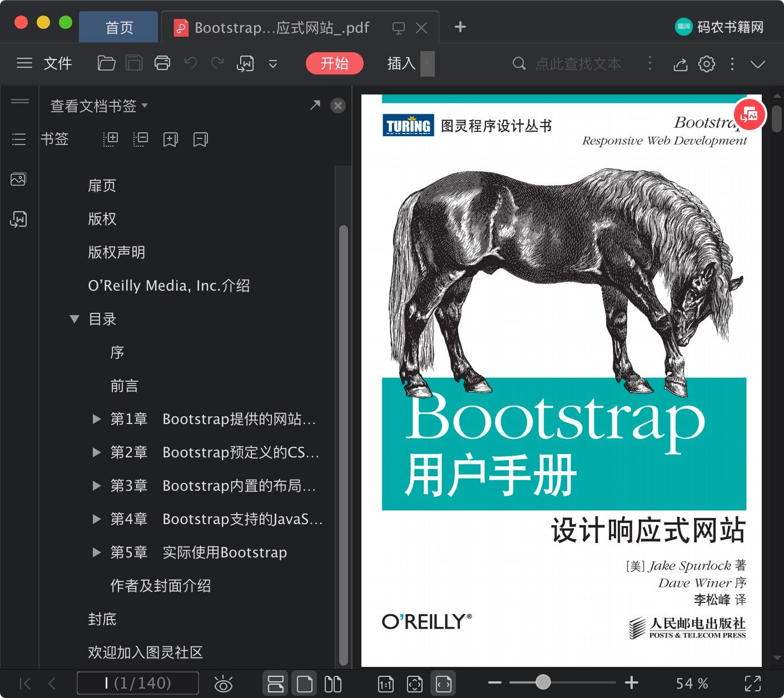Go to the 版权声明 bookmark
This screenshot has height=698, width=784.
pos(117,252)
